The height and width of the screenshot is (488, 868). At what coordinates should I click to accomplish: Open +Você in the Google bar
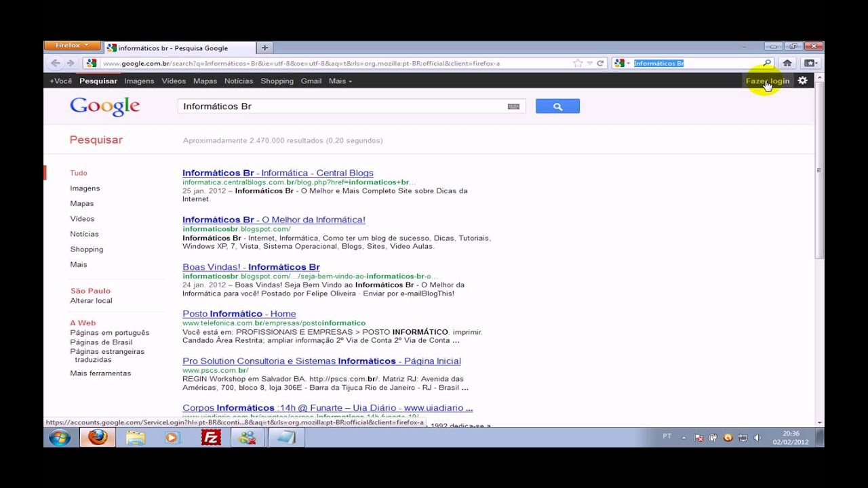(60, 81)
